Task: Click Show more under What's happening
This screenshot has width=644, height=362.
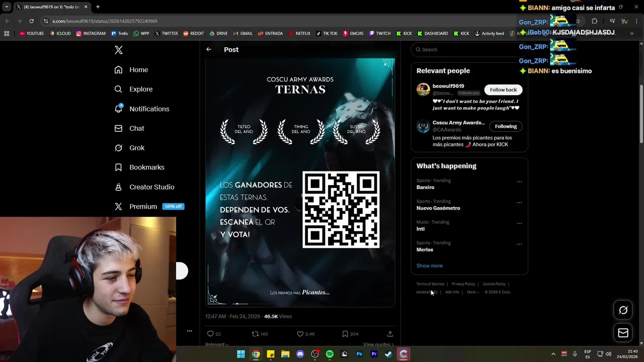Action: click(x=429, y=265)
